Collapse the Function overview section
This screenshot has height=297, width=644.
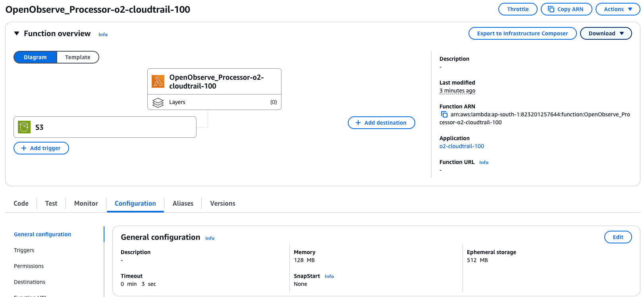(17, 33)
